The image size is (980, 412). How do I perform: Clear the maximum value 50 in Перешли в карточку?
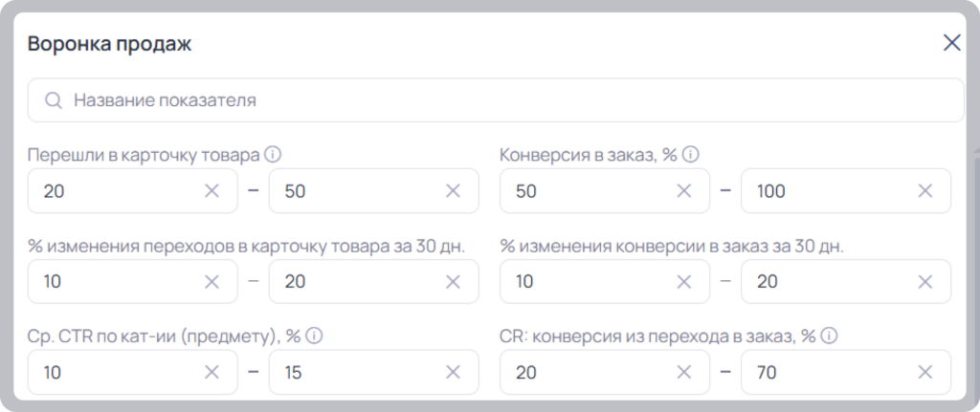click(453, 191)
